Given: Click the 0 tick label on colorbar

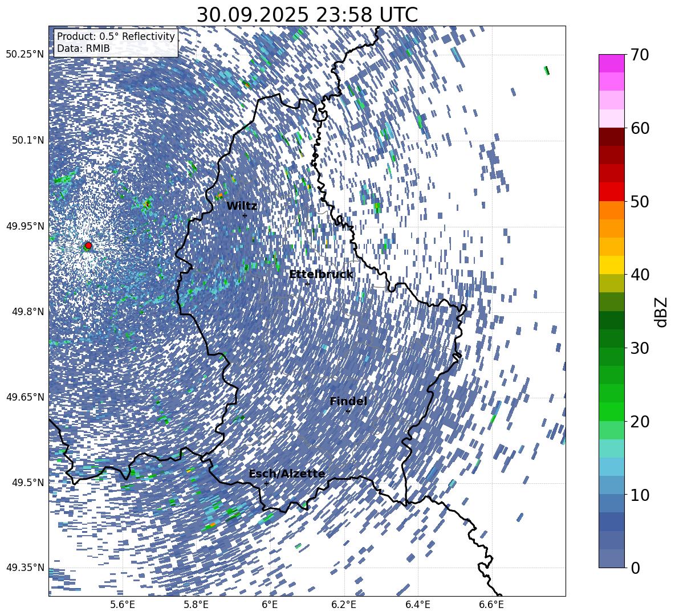Looking at the screenshot, I should tap(635, 568).
